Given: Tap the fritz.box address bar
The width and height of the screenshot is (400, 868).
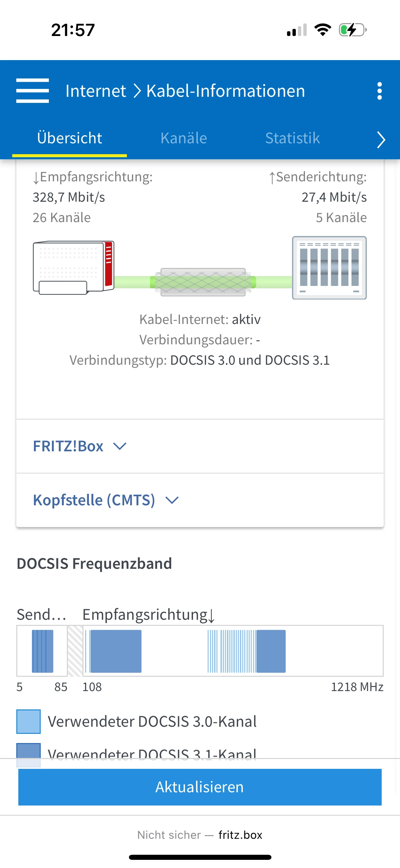Looking at the screenshot, I should [x=200, y=835].
